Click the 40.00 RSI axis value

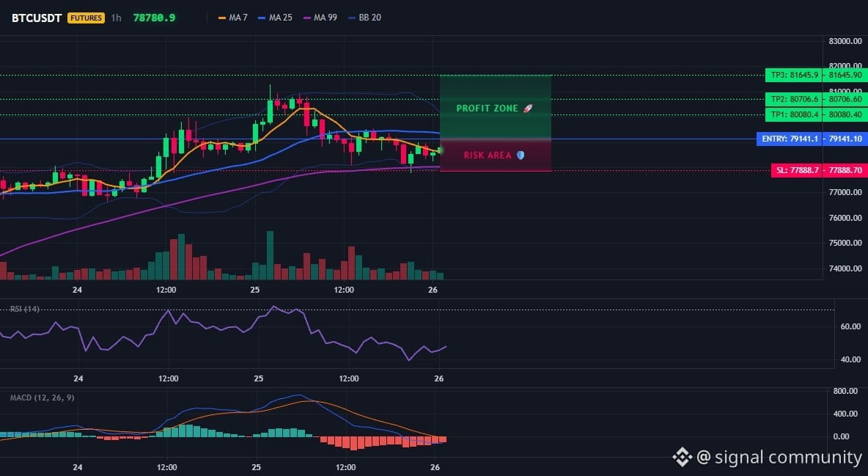click(850, 359)
